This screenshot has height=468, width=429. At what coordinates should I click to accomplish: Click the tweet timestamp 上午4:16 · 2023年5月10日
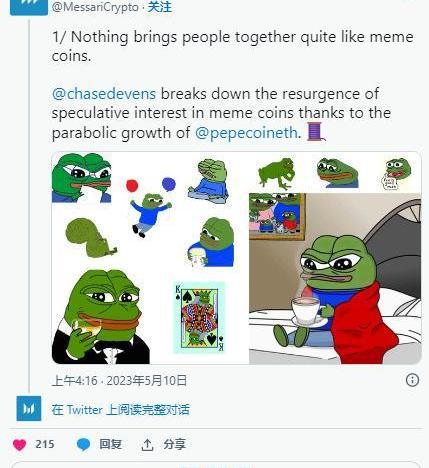[x=119, y=380]
